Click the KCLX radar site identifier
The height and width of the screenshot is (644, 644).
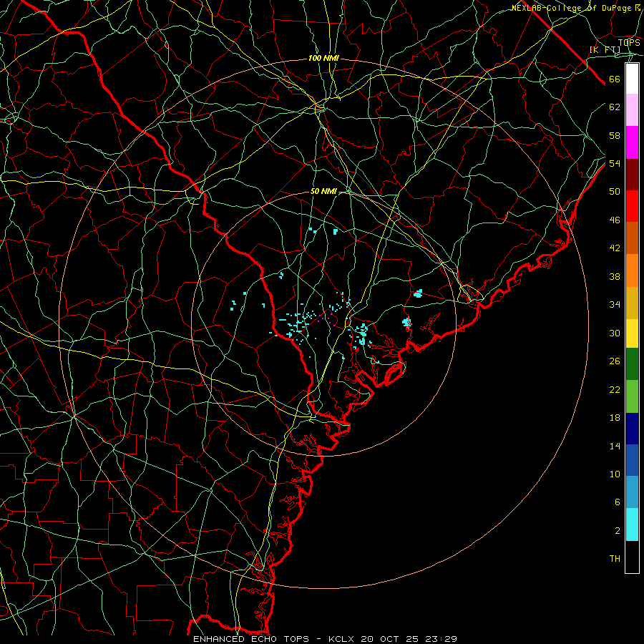[x=343, y=639]
